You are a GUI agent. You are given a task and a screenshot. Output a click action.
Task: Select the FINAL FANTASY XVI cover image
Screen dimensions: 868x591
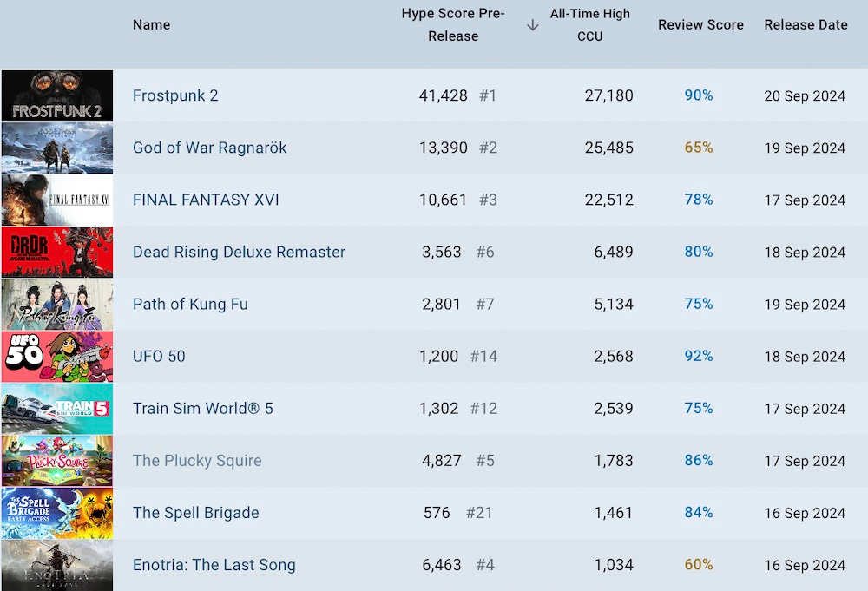pos(56,200)
